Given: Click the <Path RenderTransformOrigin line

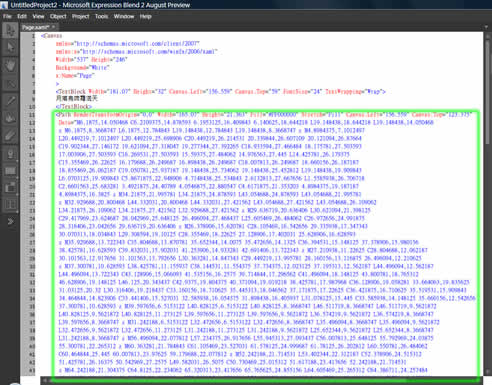Looking at the screenshot, I should click(264, 115).
